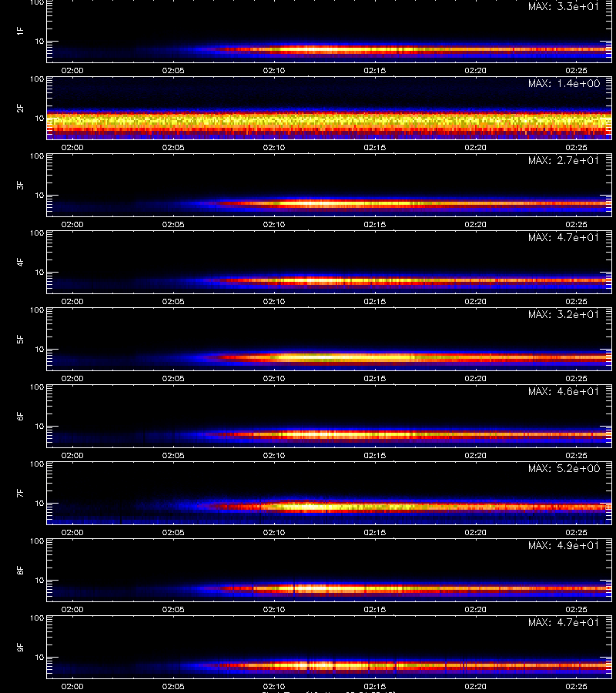Click the '10' y-axis label of 1F panel
Image resolution: width=616 pixels, height=693 pixels.
(39, 41)
